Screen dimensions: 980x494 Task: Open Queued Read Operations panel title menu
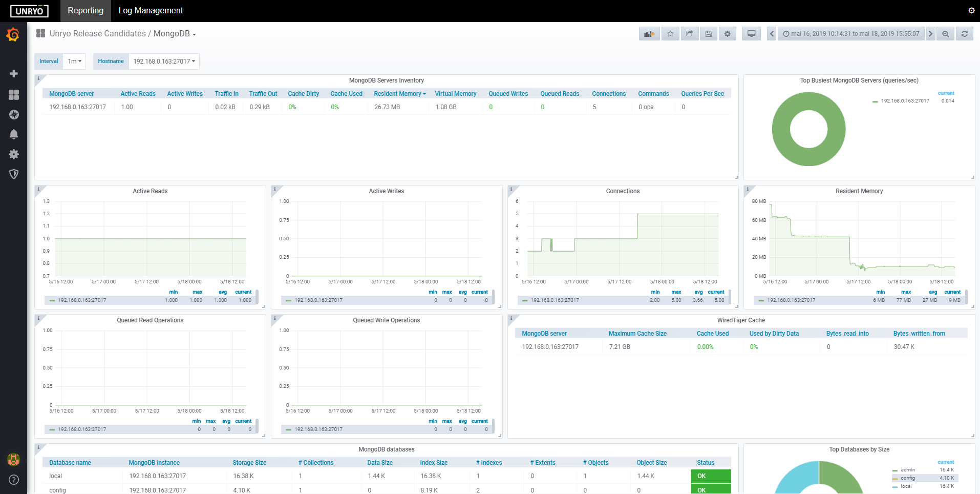pos(150,320)
